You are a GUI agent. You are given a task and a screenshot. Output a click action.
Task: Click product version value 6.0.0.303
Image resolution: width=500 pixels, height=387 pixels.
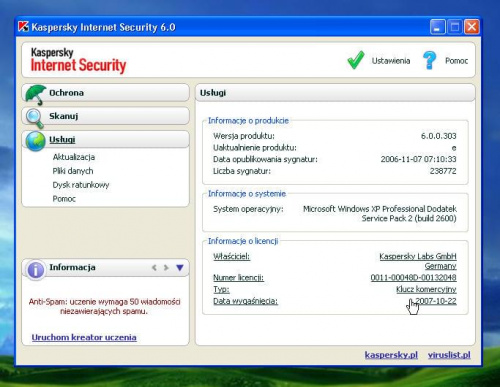[438, 136]
